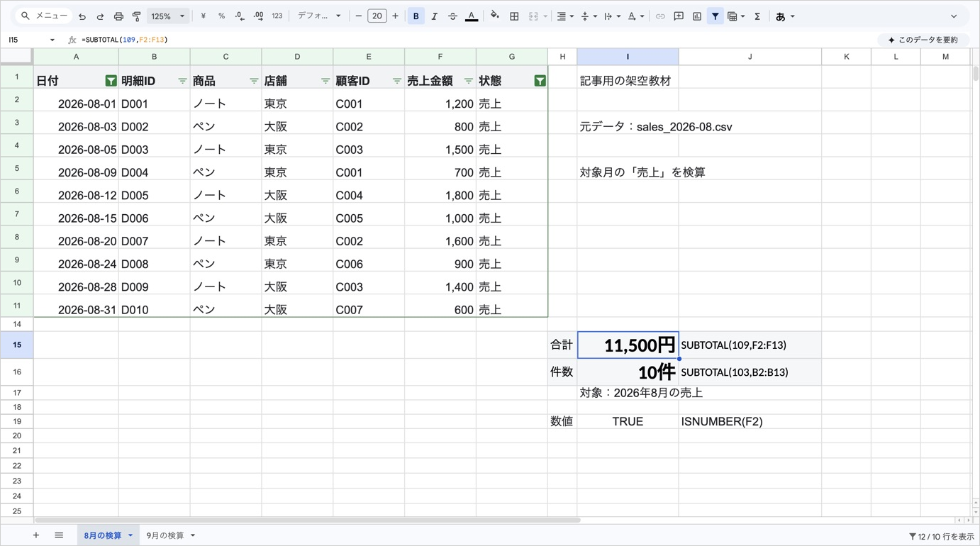Toggle the filter funnel in toolbar

click(715, 16)
